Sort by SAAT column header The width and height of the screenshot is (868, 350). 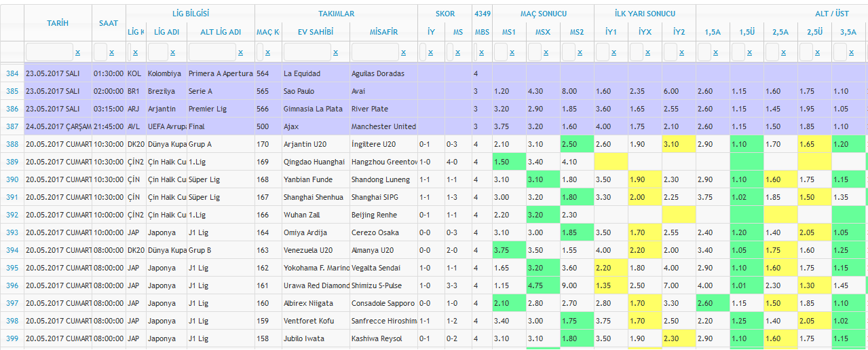pos(109,23)
